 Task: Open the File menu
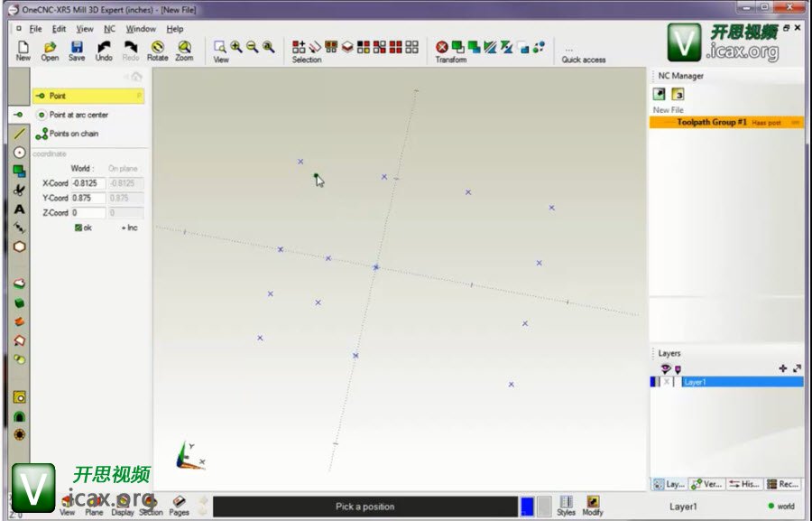coord(35,29)
